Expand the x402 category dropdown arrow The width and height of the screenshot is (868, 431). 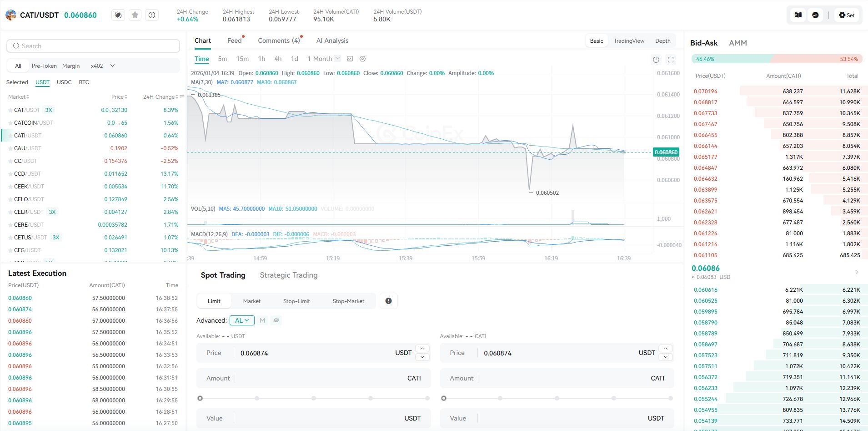[112, 66]
